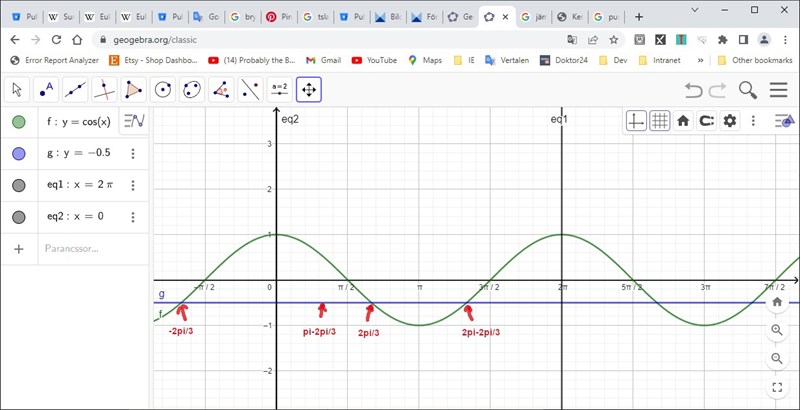800x410 pixels.
Task: Select the Angle tool
Action: [221, 90]
